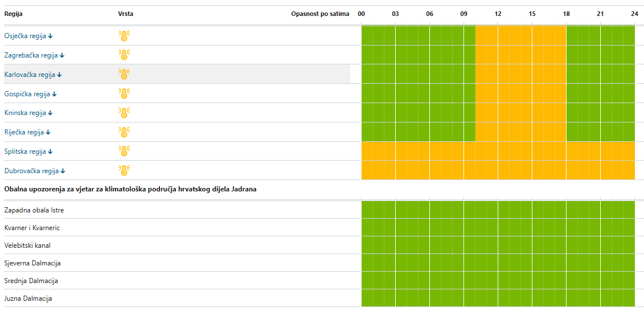644x311 pixels.
Task: Click the heat warning icon for Osječka regija
Action: [x=124, y=36]
